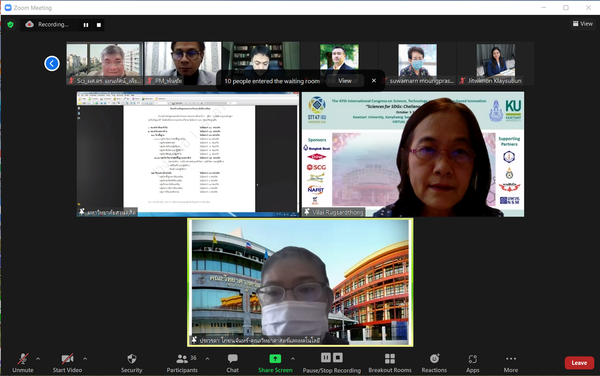Click View in waiting room notification
The height and width of the screenshot is (376, 600).
345,81
